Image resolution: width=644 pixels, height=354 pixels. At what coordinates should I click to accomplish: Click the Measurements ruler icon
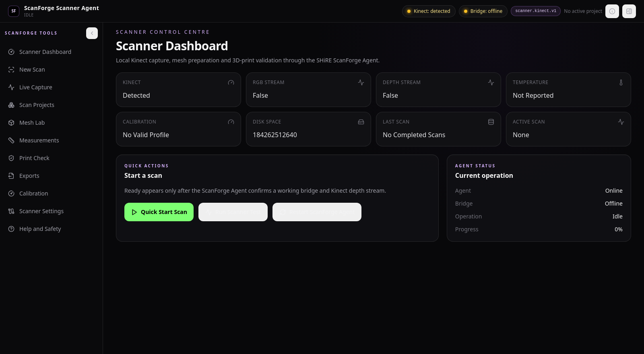point(11,140)
